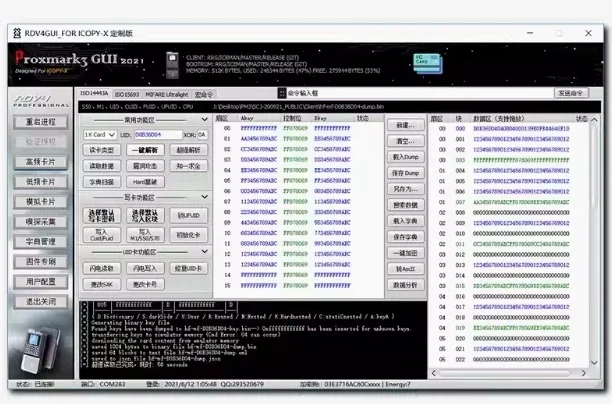612x404 pixels.
Task: Click the 转AscII button
Action: coord(406,269)
